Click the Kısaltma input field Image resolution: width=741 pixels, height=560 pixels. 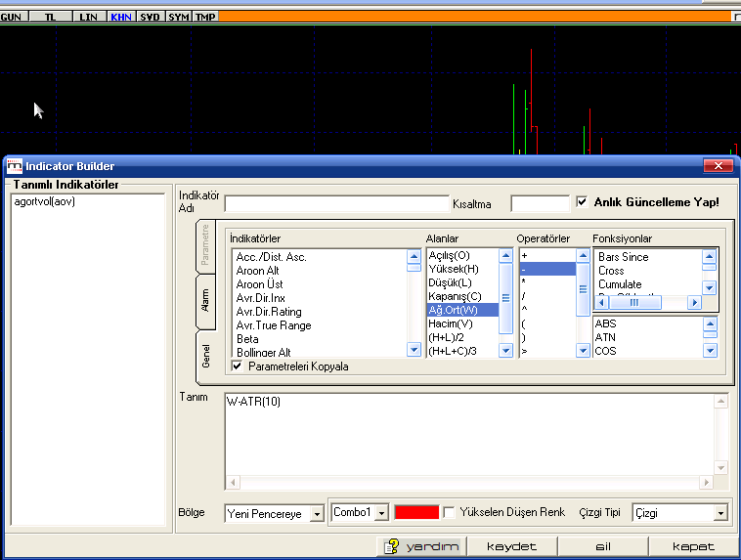[x=541, y=203]
